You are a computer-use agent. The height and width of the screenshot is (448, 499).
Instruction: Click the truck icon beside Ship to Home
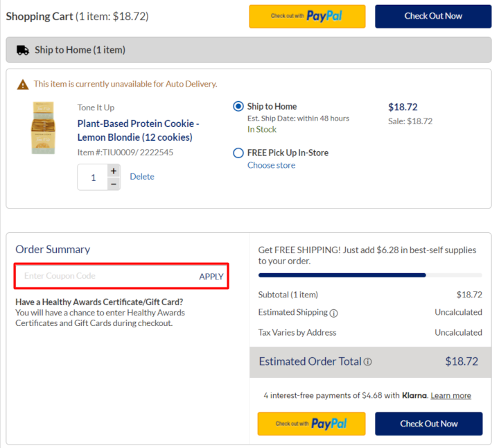(22, 50)
